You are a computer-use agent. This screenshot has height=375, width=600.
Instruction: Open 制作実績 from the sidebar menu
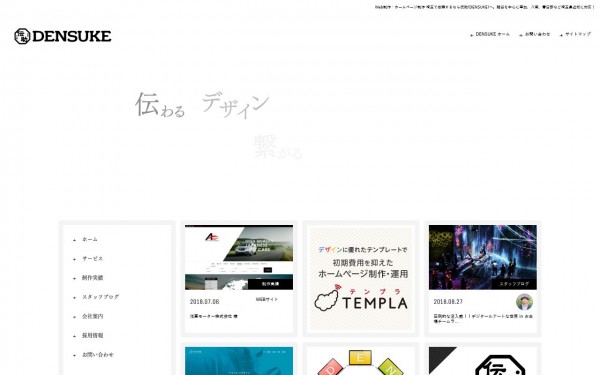pos(92,278)
